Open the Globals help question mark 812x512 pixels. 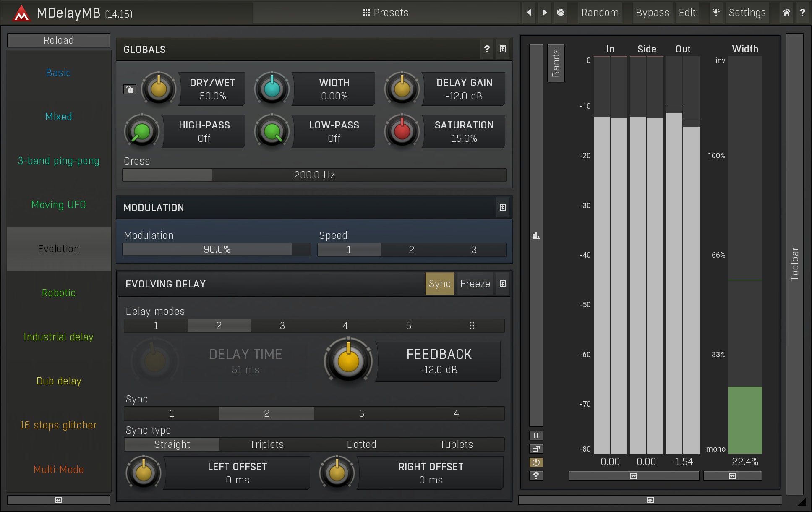pos(487,49)
